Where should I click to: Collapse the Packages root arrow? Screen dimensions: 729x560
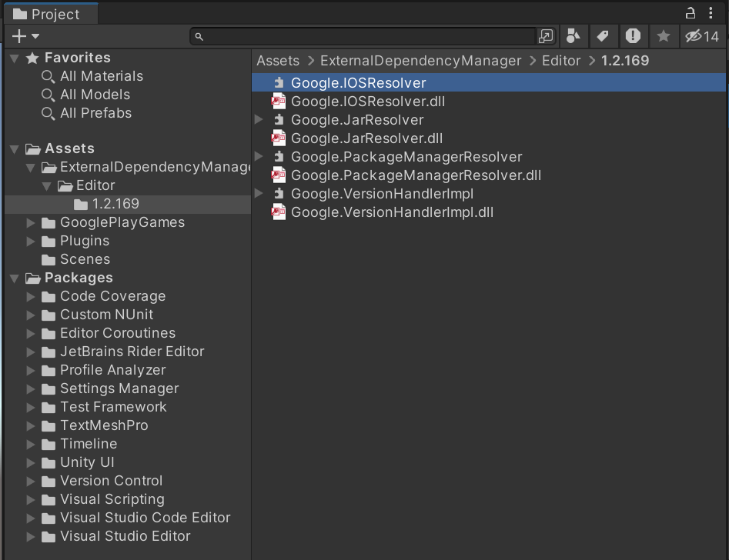(15, 278)
